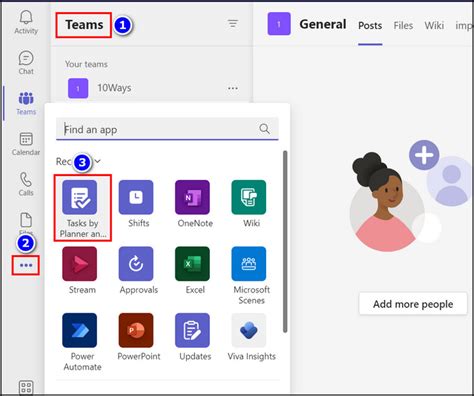The width and height of the screenshot is (474, 396).
Task: Click the filter icon beside Teams header
Action: tap(233, 24)
